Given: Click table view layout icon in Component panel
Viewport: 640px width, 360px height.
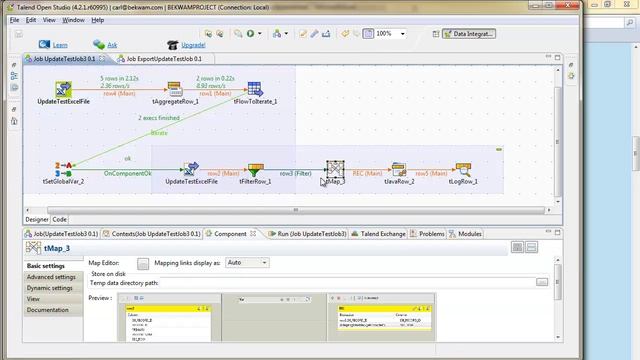Looking at the screenshot, I should (x=517, y=247).
